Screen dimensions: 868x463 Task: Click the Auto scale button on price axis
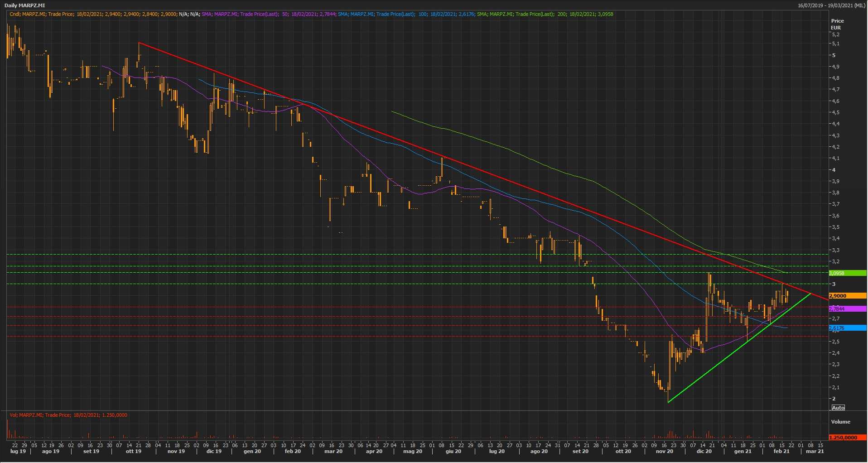coord(838,408)
